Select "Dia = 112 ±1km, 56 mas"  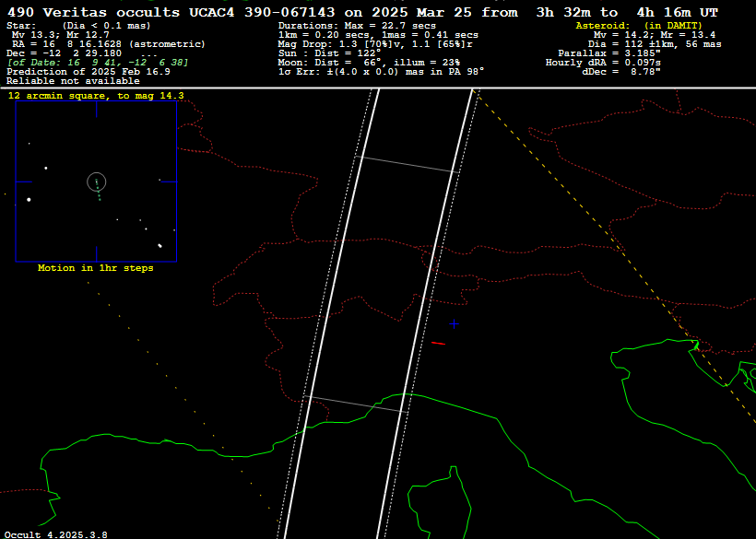655,44
